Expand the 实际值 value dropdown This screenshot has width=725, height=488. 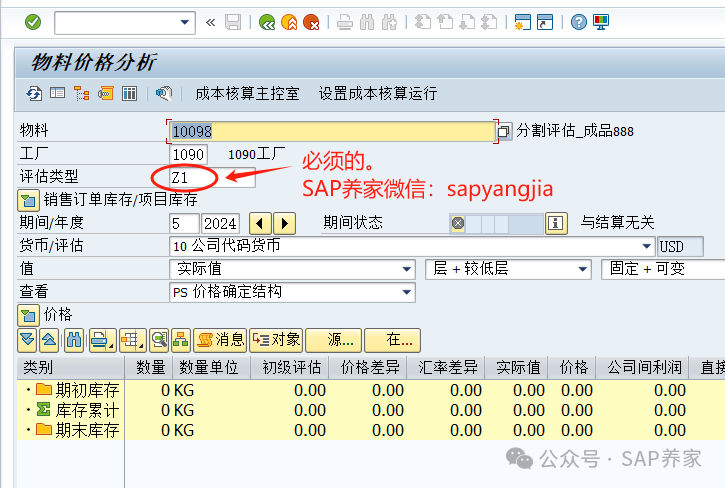(406, 269)
